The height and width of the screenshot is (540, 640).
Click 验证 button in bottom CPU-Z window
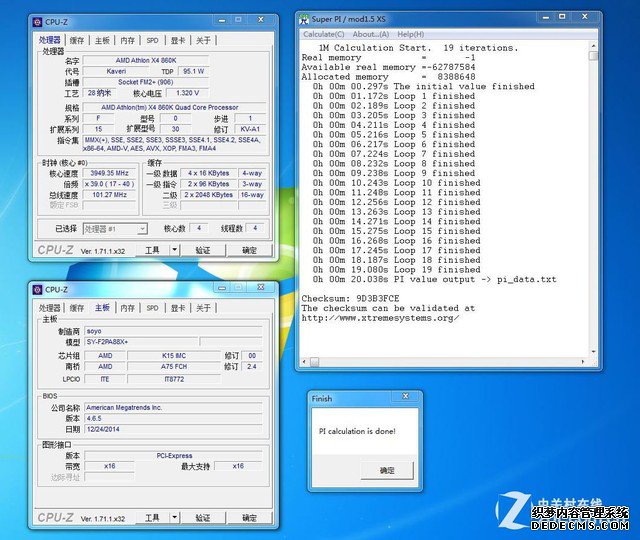[203, 518]
